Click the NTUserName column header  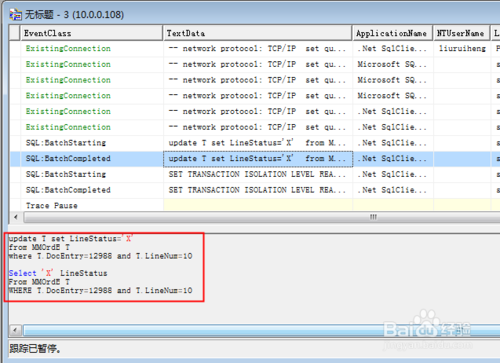coord(462,33)
